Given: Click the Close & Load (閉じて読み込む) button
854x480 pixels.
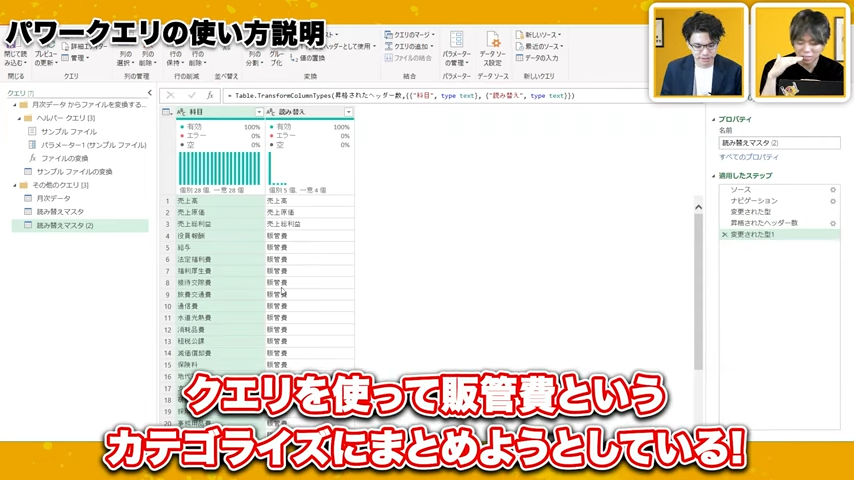Looking at the screenshot, I should (x=15, y=53).
